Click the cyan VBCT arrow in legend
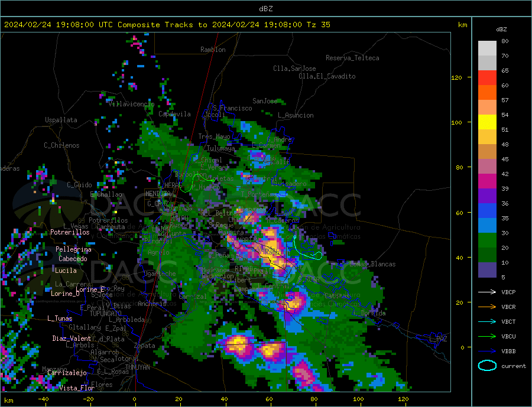The image size is (532, 407). (x=487, y=321)
